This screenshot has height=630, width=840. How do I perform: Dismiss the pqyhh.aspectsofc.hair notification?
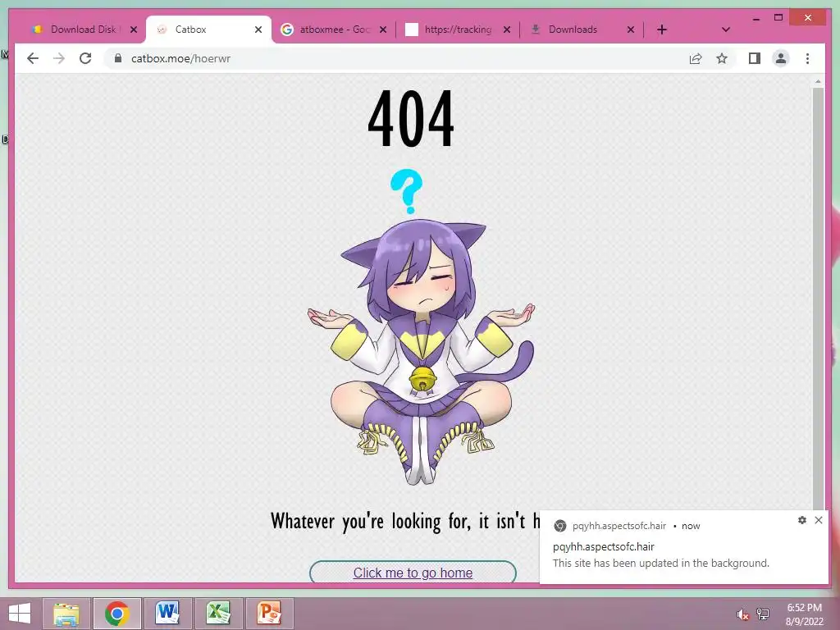pos(819,519)
